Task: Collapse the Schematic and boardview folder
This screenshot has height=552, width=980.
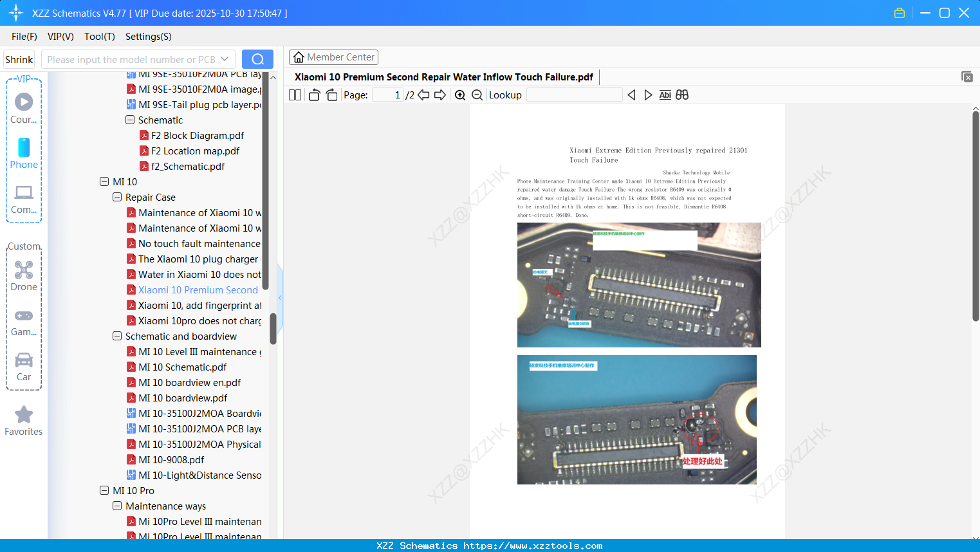Action: tap(117, 336)
